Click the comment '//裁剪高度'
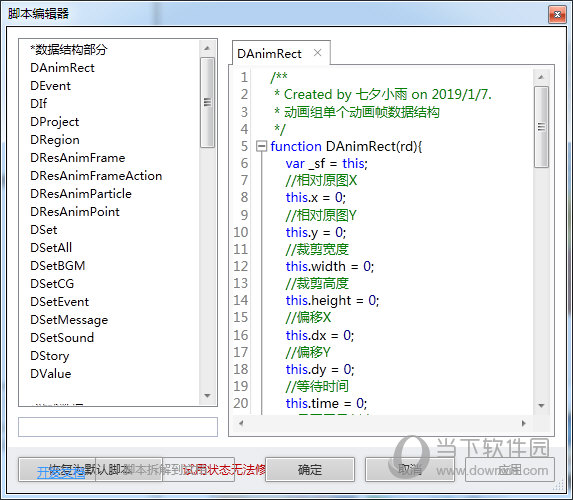This screenshot has width=573, height=500. (317, 283)
